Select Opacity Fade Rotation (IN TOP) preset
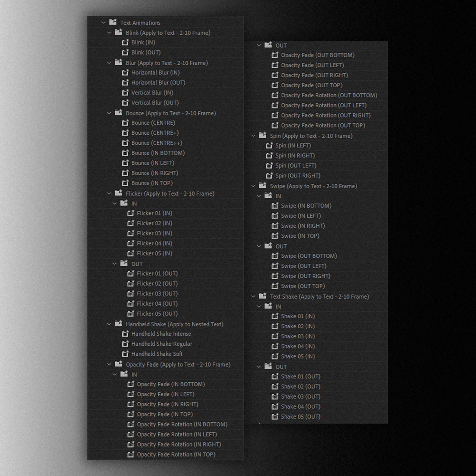This screenshot has width=476, height=476. [176, 455]
